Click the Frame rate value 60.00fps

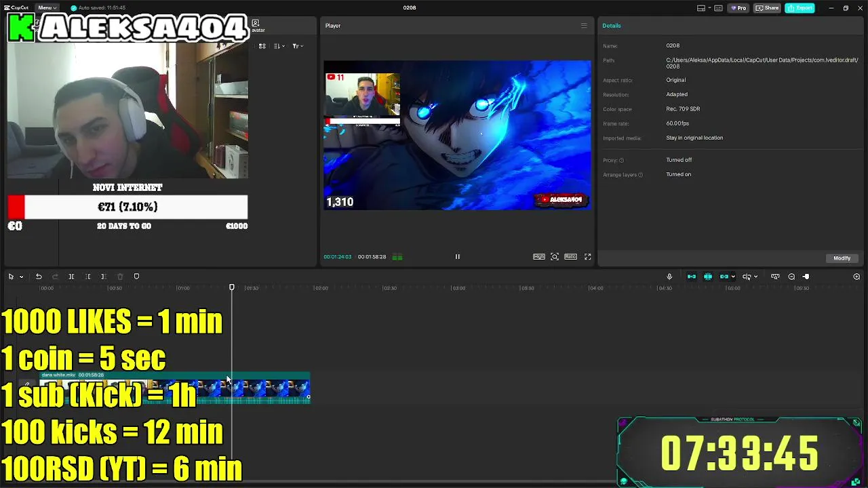[x=677, y=123]
